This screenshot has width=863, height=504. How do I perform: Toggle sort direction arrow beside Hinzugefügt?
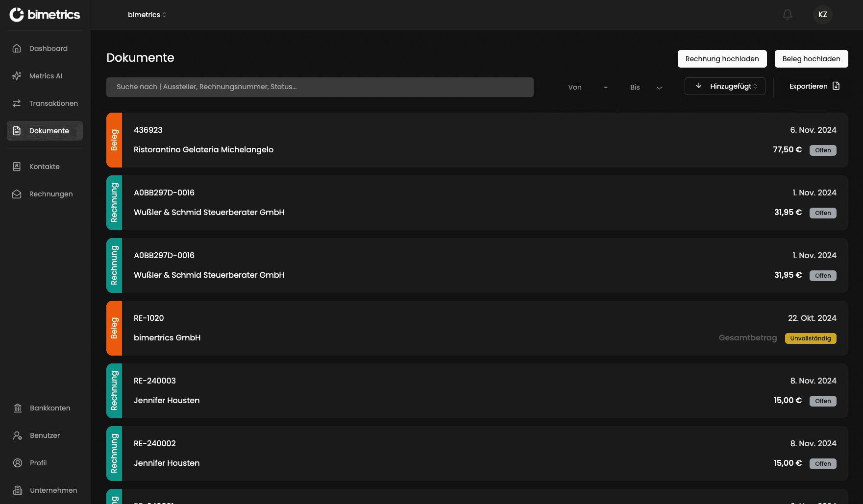(698, 86)
